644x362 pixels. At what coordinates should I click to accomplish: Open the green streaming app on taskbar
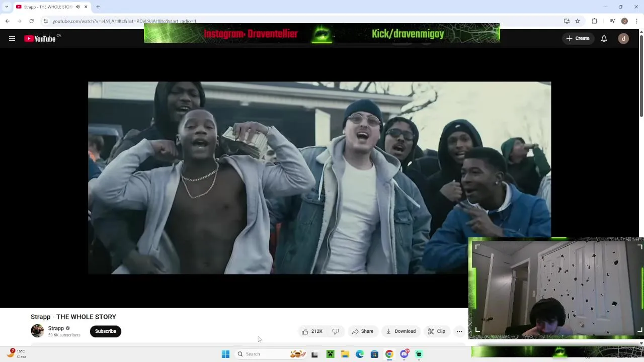419,354
